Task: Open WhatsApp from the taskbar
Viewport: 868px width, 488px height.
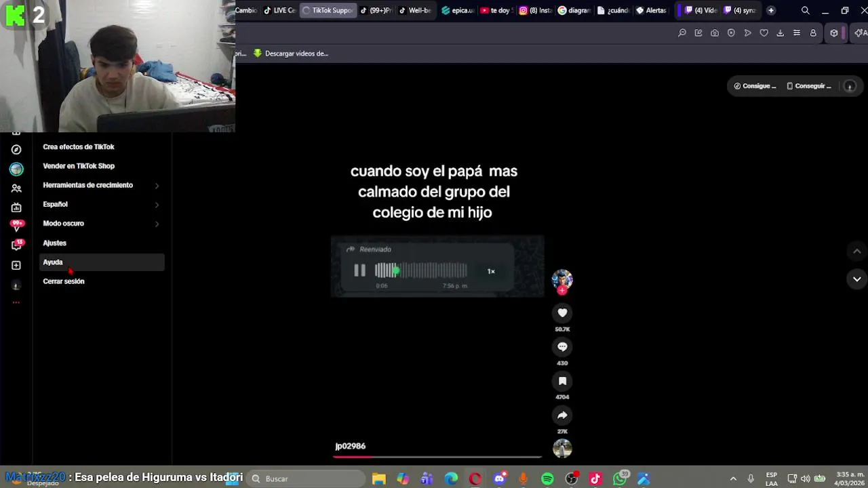Action: (x=620, y=479)
